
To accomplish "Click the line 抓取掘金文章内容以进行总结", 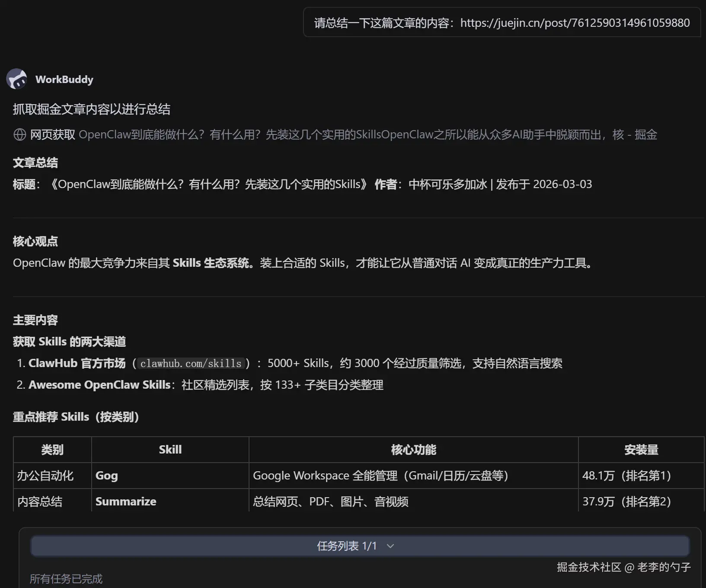I will click(92, 109).
